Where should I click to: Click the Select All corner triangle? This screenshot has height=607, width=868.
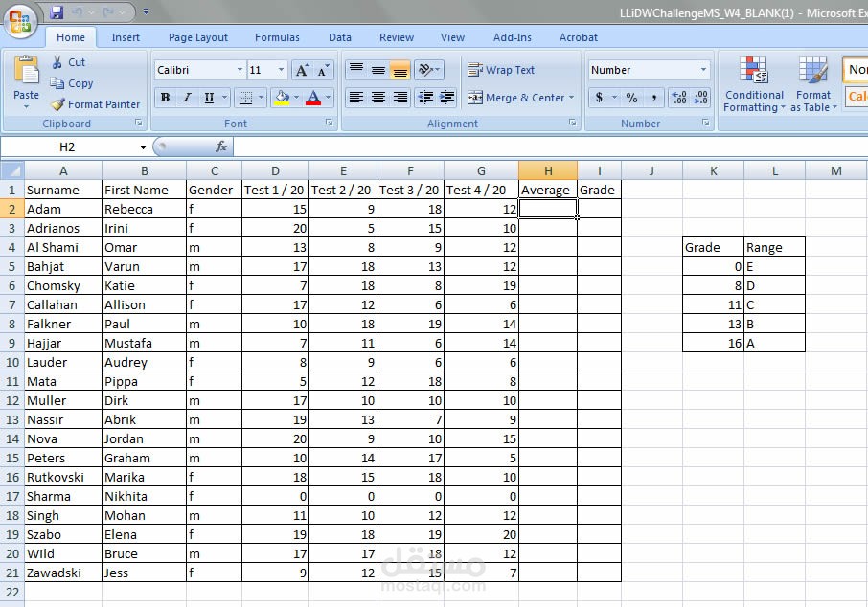[x=12, y=170]
